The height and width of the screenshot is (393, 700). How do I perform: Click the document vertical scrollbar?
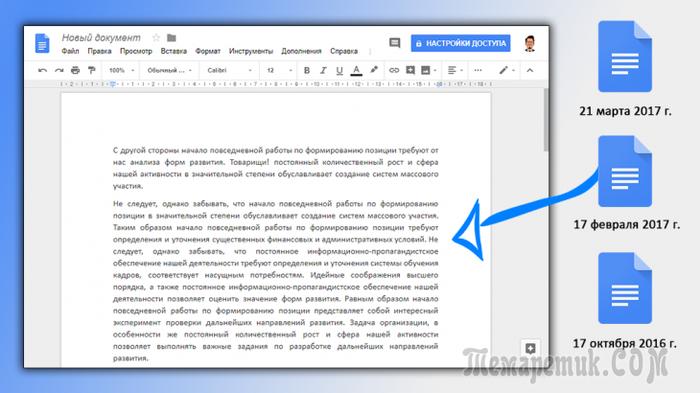tap(546, 120)
